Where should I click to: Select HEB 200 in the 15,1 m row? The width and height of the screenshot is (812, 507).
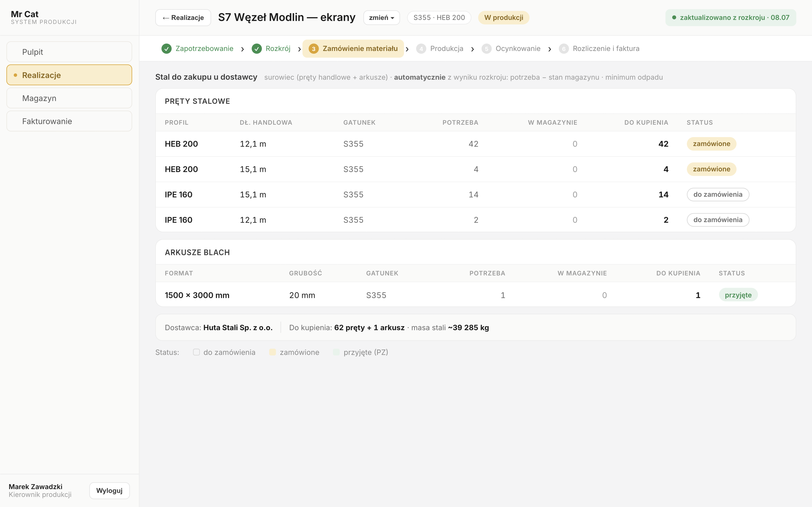181,169
